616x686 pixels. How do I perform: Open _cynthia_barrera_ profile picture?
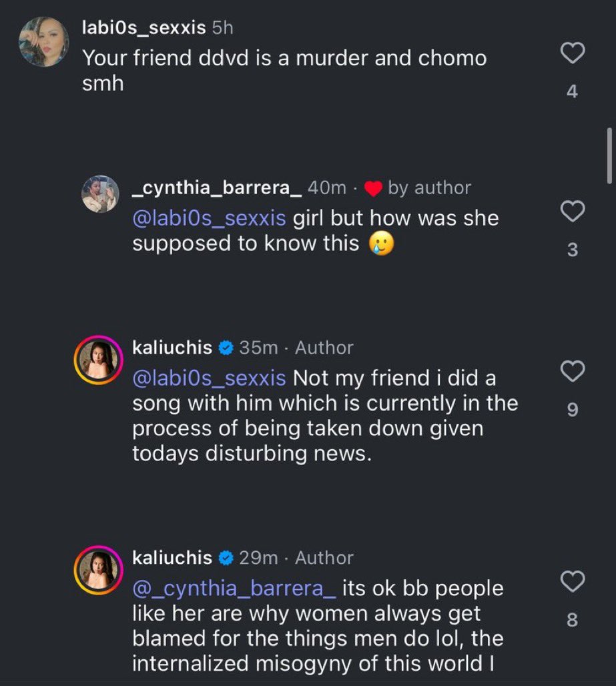pyautogui.click(x=101, y=194)
